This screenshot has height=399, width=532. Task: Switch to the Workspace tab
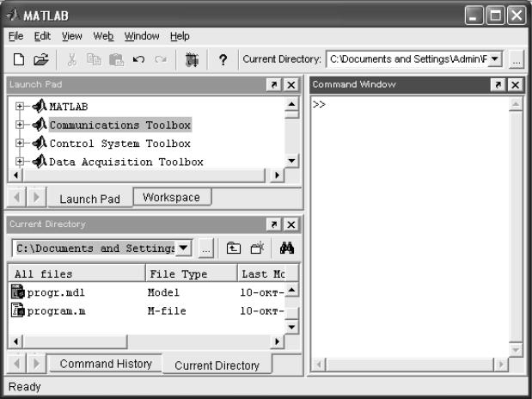click(x=172, y=197)
